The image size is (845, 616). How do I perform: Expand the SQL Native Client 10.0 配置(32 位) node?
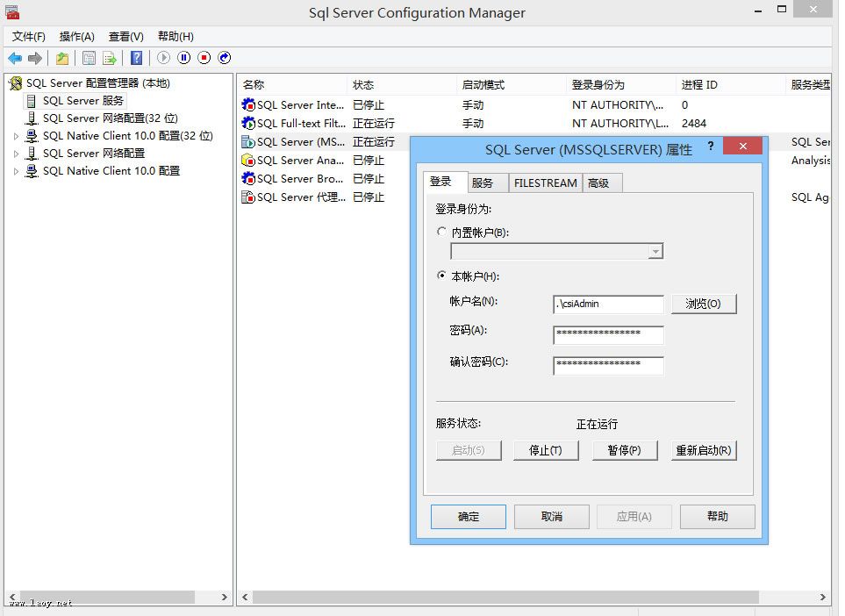coord(16,136)
